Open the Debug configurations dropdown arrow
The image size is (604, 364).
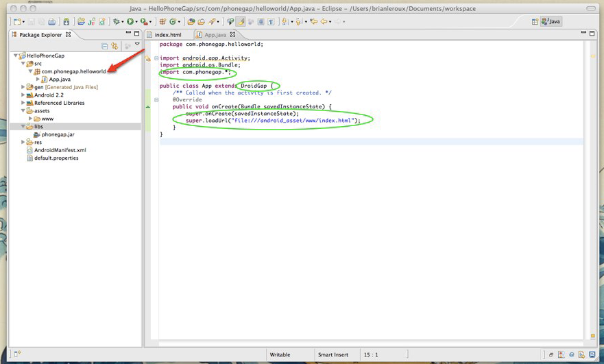(123, 22)
